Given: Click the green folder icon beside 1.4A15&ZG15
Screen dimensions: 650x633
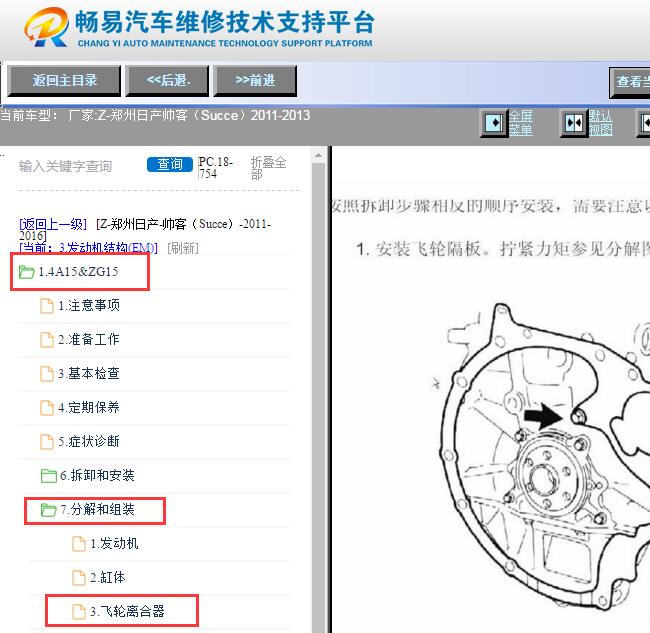Looking at the screenshot, I should (27, 272).
